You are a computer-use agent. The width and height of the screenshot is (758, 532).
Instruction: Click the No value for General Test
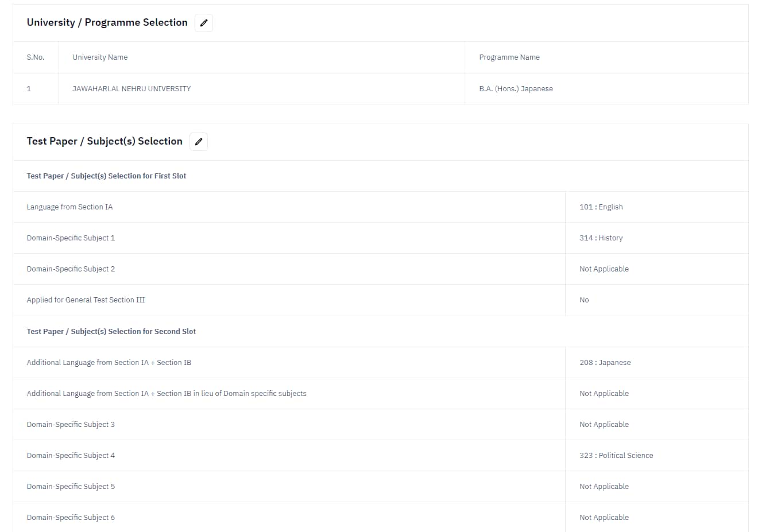tap(584, 300)
